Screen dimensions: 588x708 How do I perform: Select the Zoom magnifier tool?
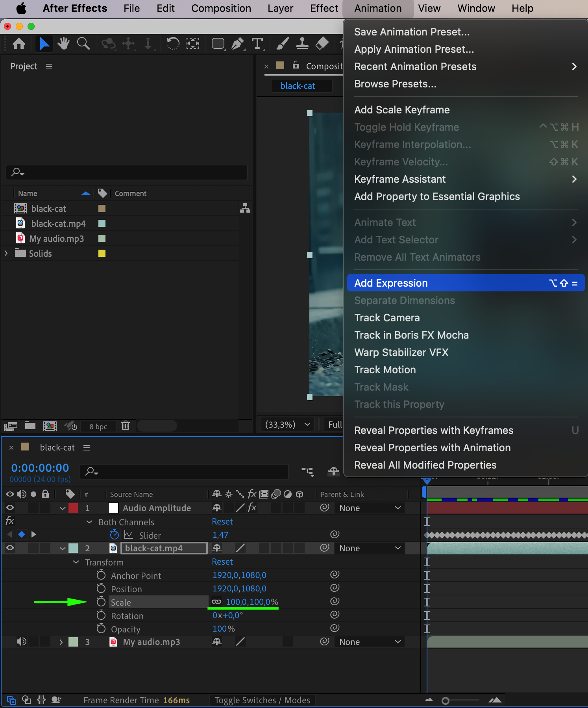coord(83,44)
